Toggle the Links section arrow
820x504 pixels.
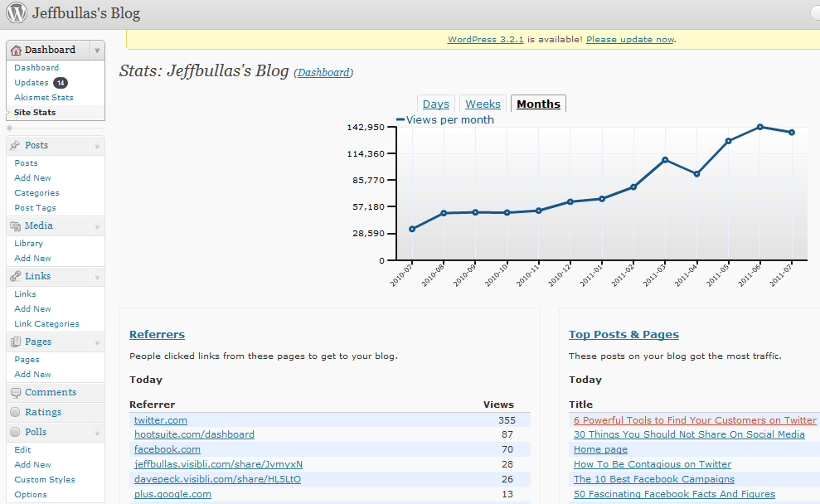click(x=97, y=277)
